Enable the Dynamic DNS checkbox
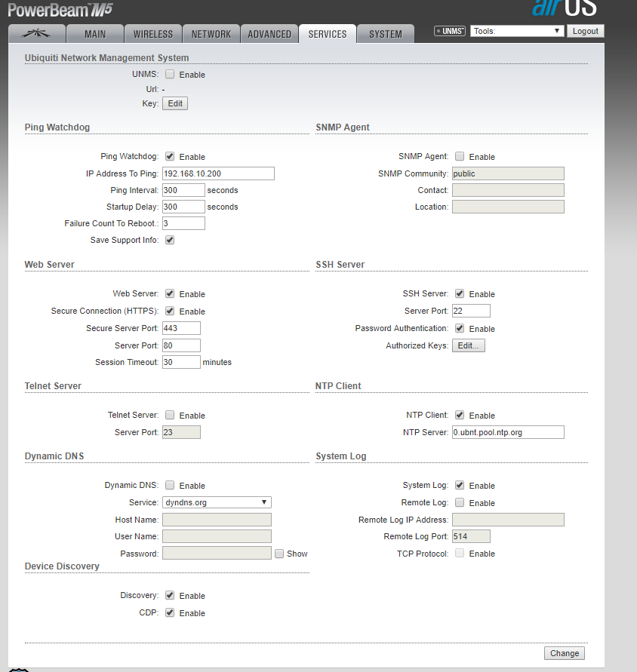This screenshot has height=672, width=637. (x=170, y=485)
